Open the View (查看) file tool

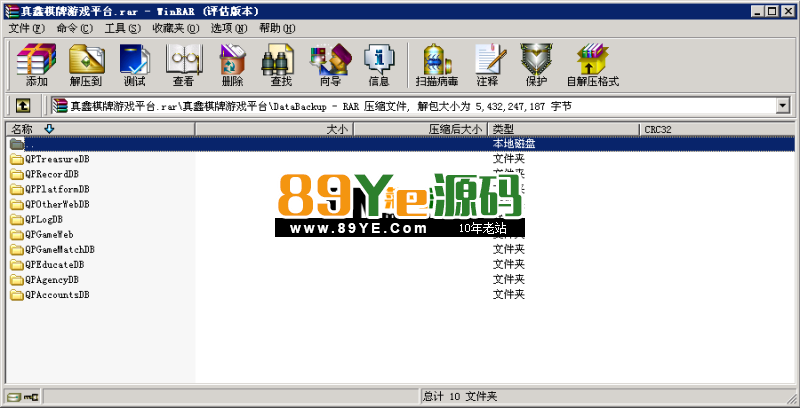183,65
